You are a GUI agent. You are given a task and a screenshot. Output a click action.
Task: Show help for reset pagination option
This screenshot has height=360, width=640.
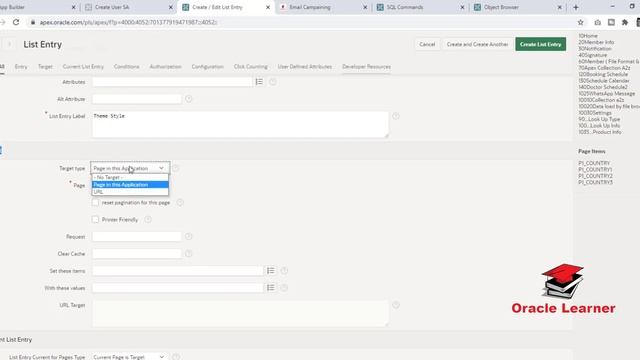click(180, 202)
